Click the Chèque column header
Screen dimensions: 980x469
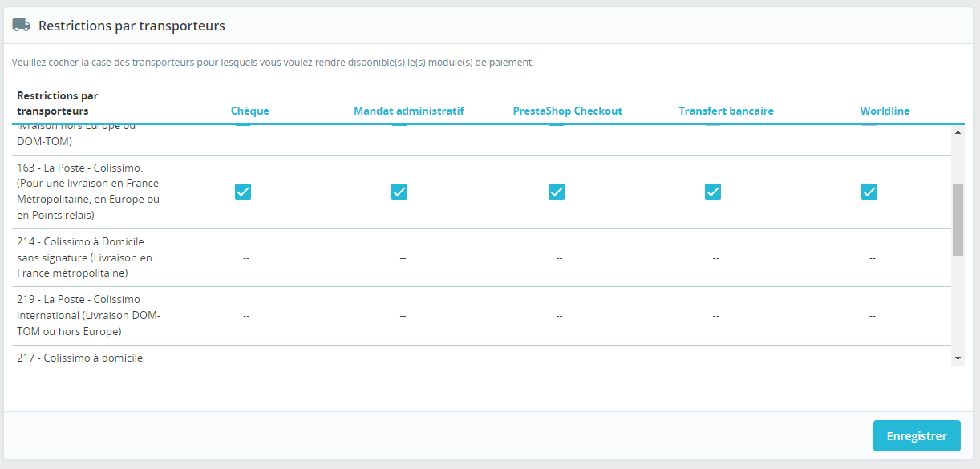[x=249, y=111]
